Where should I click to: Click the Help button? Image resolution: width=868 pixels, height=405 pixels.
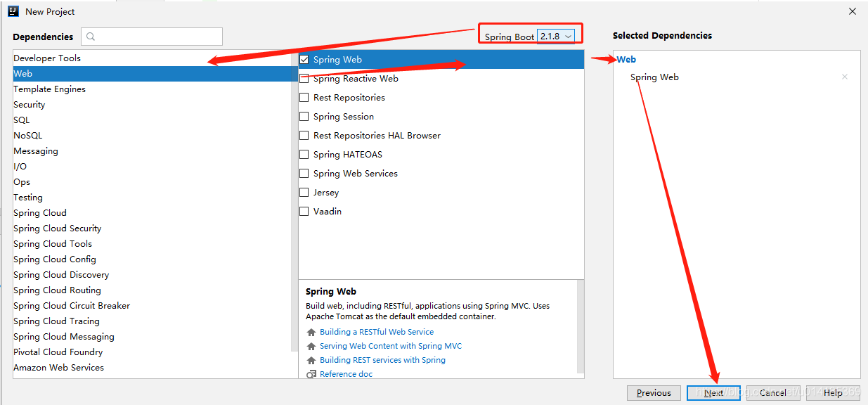[x=833, y=393]
